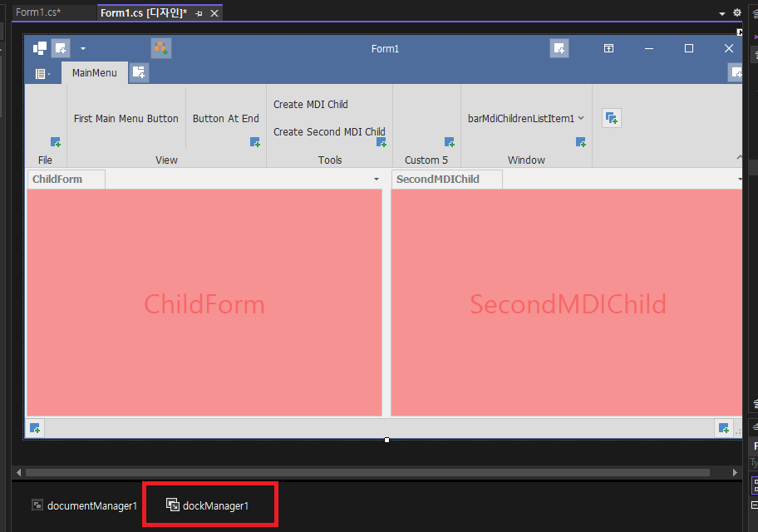This screenshot has width=758, height=532.
Task: Click add ribbon page icon beside MainMenu
Action: tap(140, 73)
